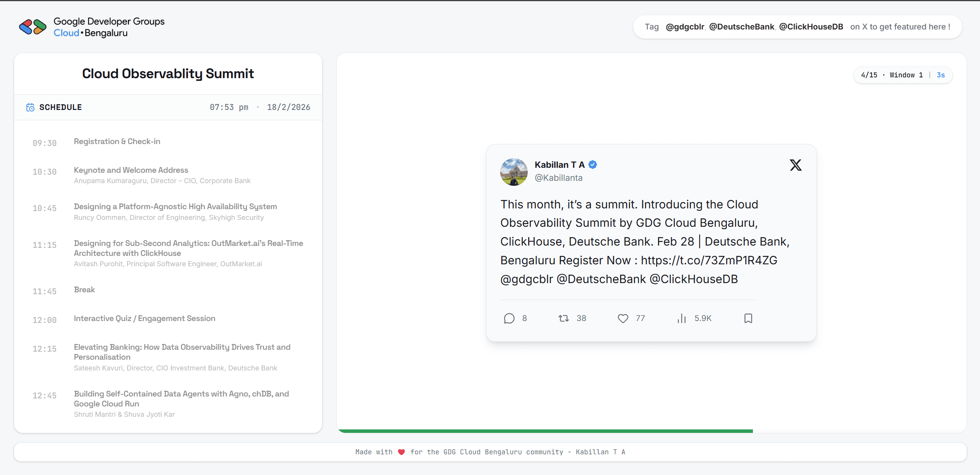Like the tweet with heart icon
Screen dimensions: 980x475
(x=623, y=318)
